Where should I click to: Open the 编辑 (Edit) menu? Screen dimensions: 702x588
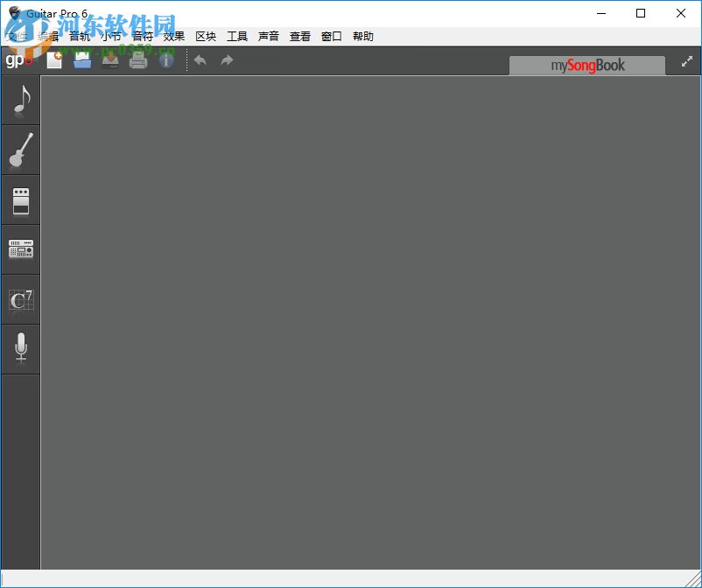(48, 36)
